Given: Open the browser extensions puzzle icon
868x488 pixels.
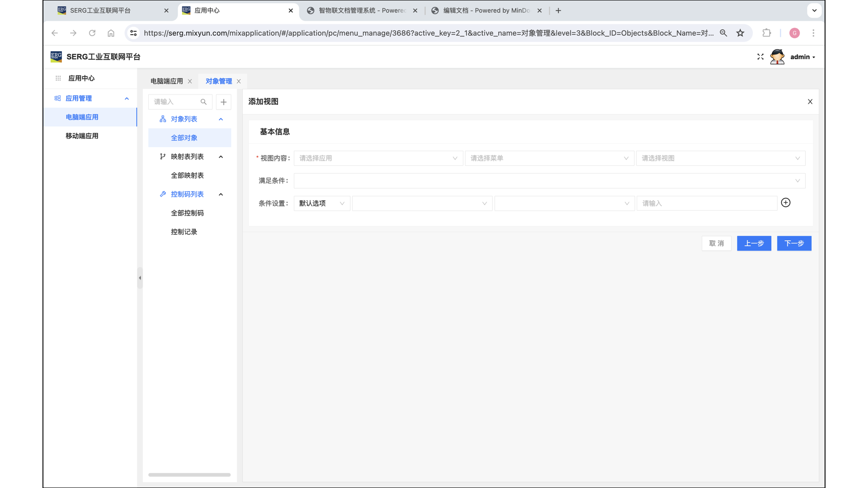Looking at the screenshot, I should click(767, 33).
